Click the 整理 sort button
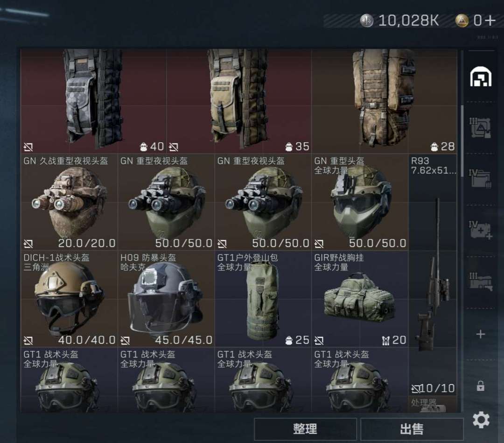This screenshot has height=443, width=504. (305, 429)
